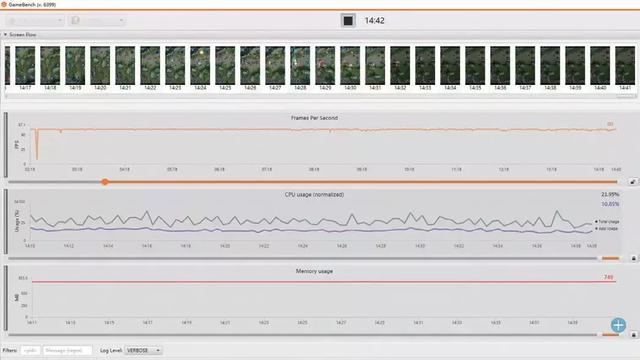Image resolution: width=640 pixels, height=360 pixels.
Task: Toggle the lock icon beside the Memory usage timeline
Action: click(x=633, y=335)
